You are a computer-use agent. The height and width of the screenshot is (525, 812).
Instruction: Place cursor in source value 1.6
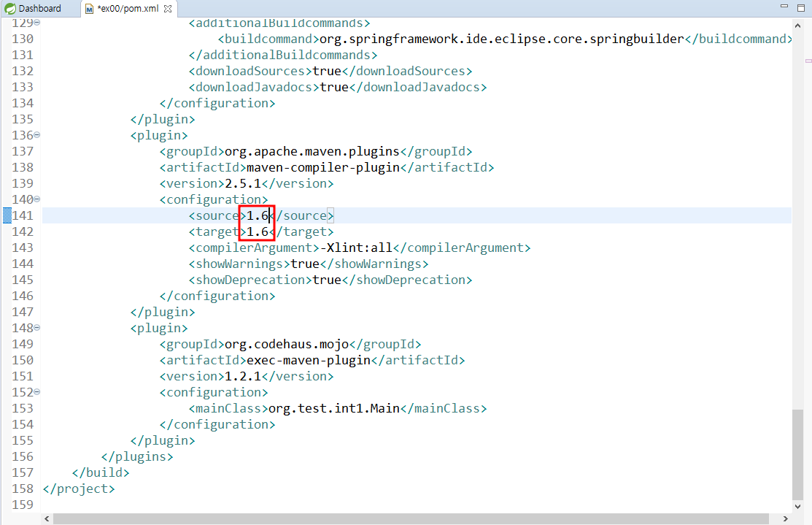(258, 215)
